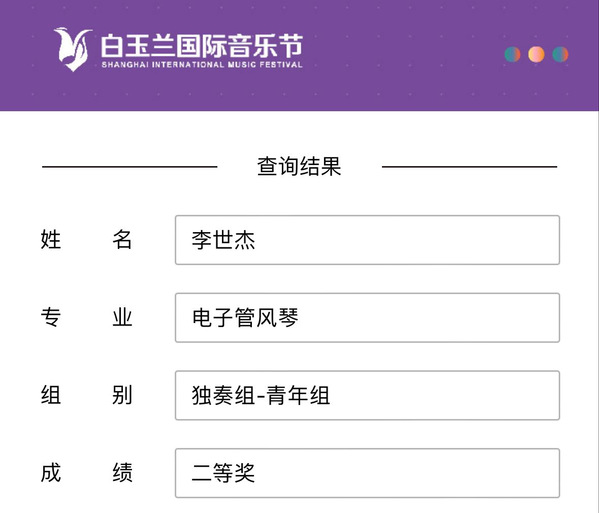Click the white magnolia logo icon
This screenshot has height=513, width=599.
[x=73, y=49]
